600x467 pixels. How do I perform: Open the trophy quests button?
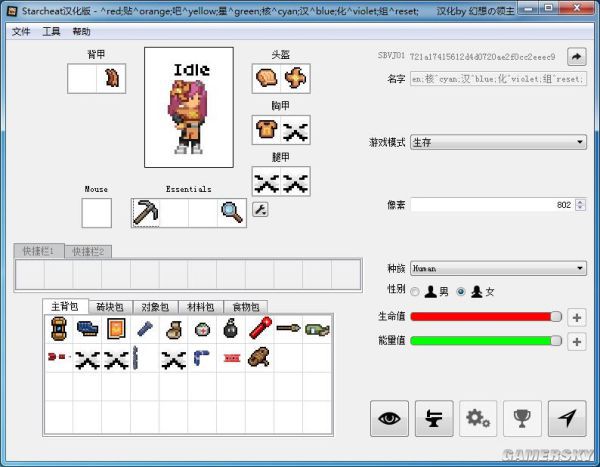click(x=522, y=418)
